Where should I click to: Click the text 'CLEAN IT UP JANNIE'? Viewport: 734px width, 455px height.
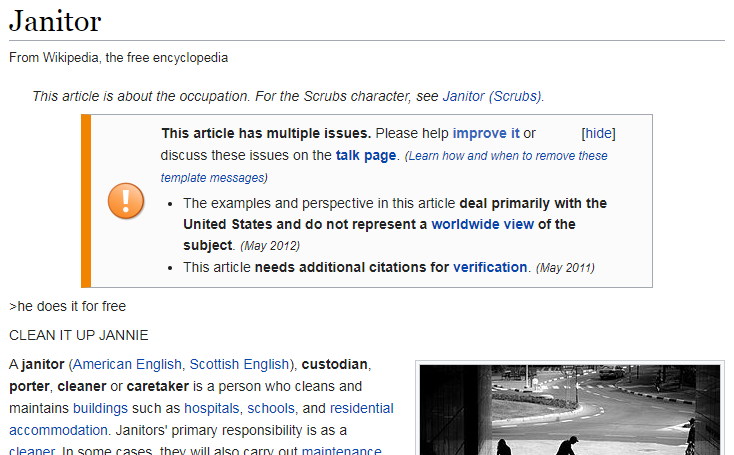click(x=79, y=335)
